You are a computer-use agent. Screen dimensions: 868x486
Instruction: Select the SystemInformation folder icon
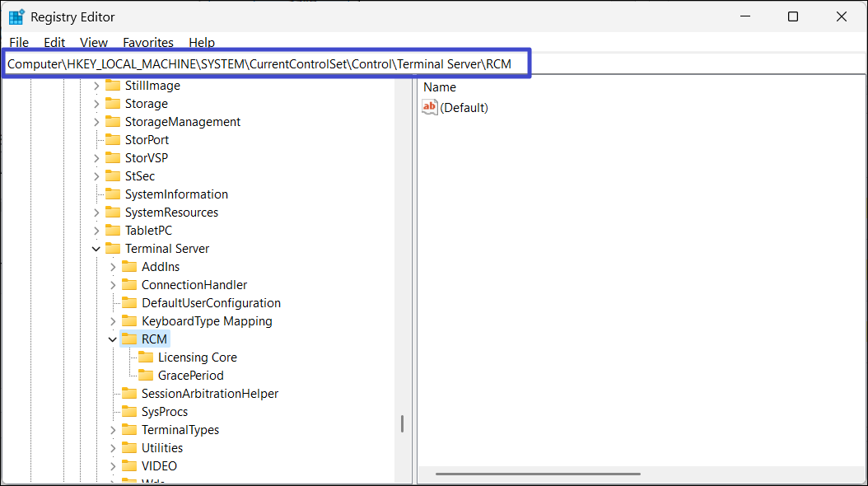click(x=113, y=194)
